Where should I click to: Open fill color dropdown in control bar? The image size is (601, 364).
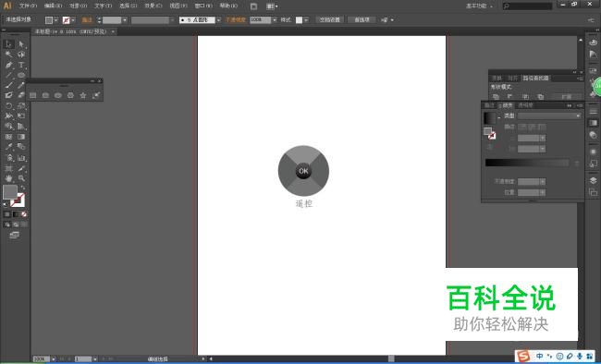pyautogui.click(x=55, y=20)
